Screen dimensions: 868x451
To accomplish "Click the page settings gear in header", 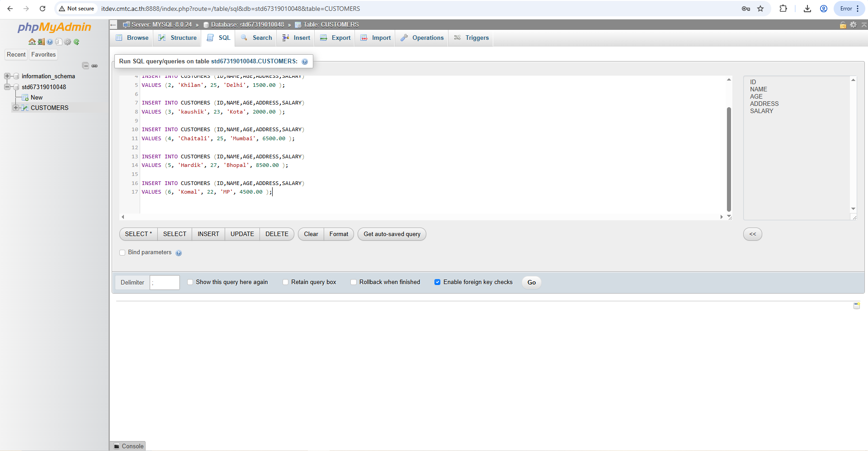I will point(853,25).
